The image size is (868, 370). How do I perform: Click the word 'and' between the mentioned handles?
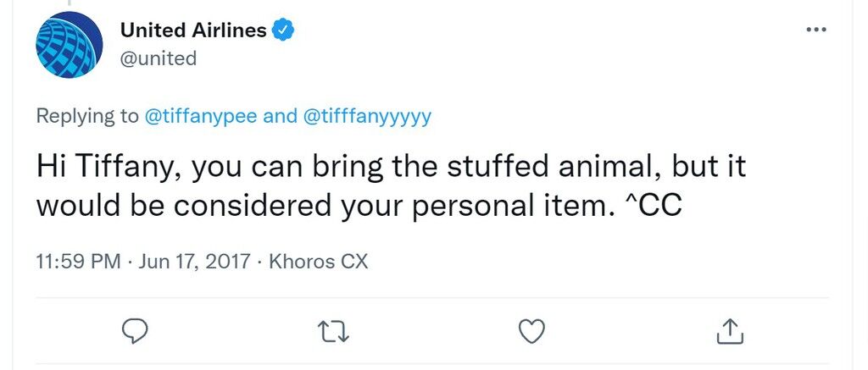280,117
